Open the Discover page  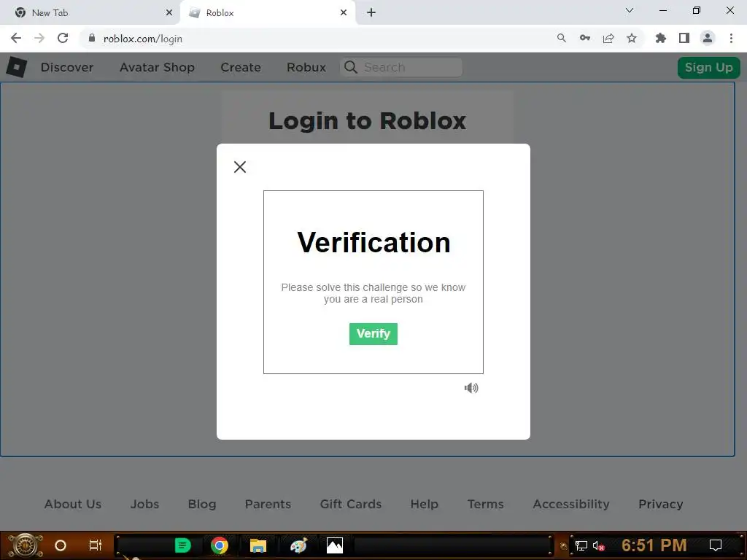[67, 67]
